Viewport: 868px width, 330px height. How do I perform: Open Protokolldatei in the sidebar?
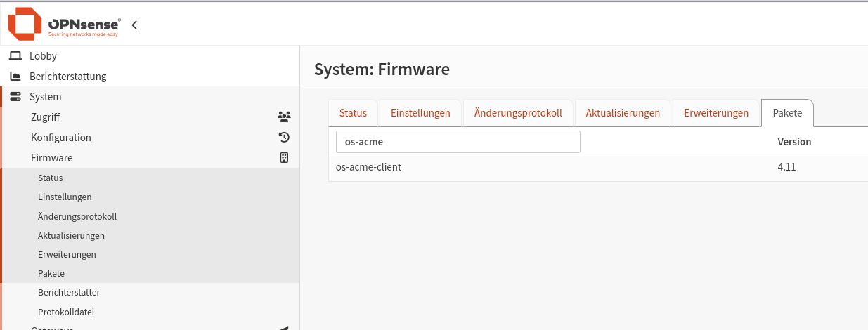pyautogui.click(x=65, y=312)
